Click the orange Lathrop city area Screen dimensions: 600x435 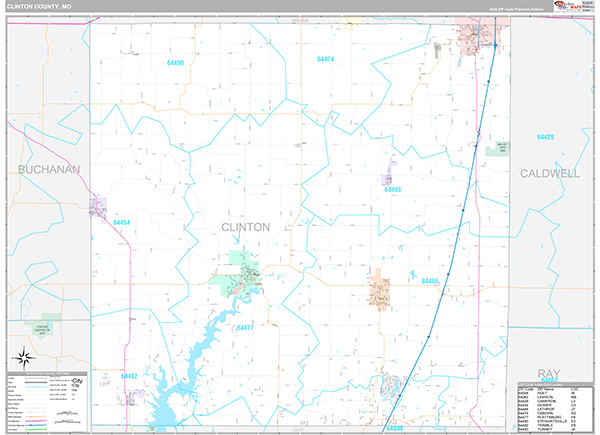pos(380,290)
